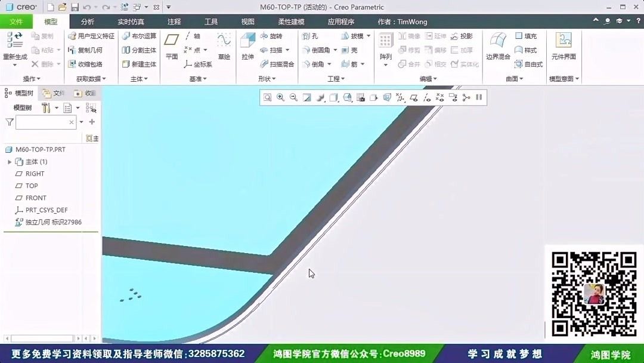644x363 pixels.
Task: Expand the 主体(1) node in model tree
Action: (10, 162)
